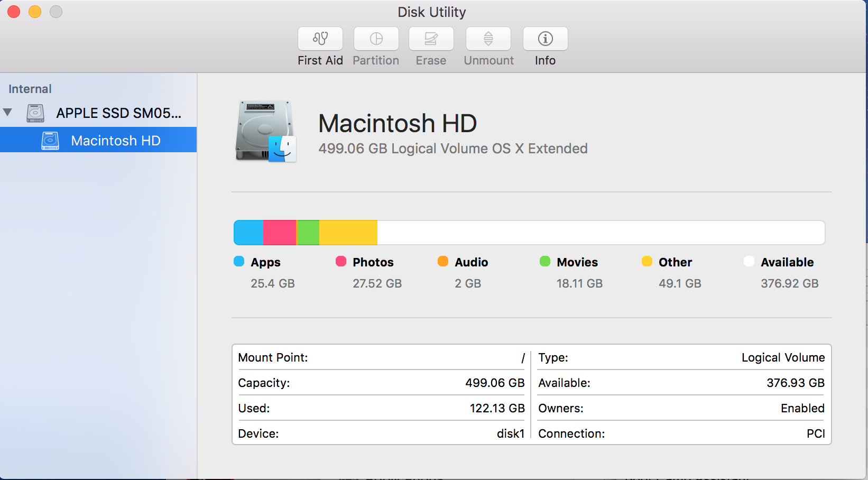Click the 499.06 GB Logical Volume subtitle
868x480 pixels.
tap(453, 149)
